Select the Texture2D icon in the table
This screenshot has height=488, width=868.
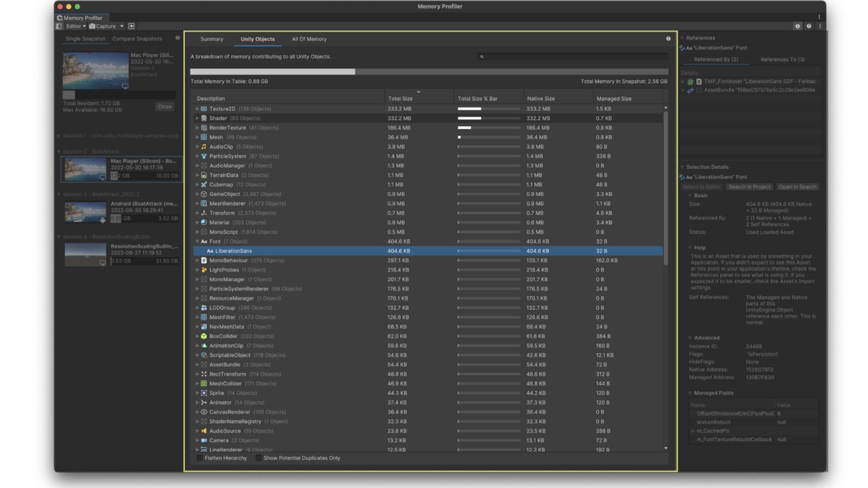pos(203,108)
